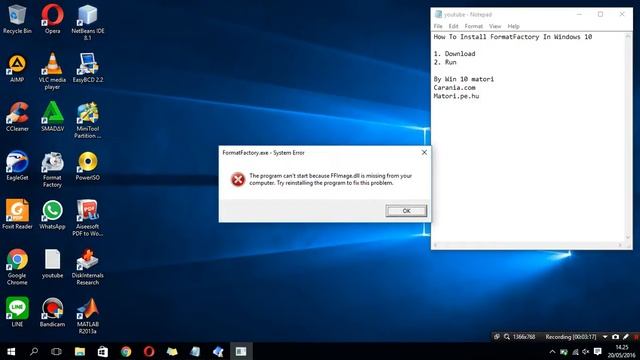
Task: Select the Format Factory desktop icon
Action: (52, 169)
